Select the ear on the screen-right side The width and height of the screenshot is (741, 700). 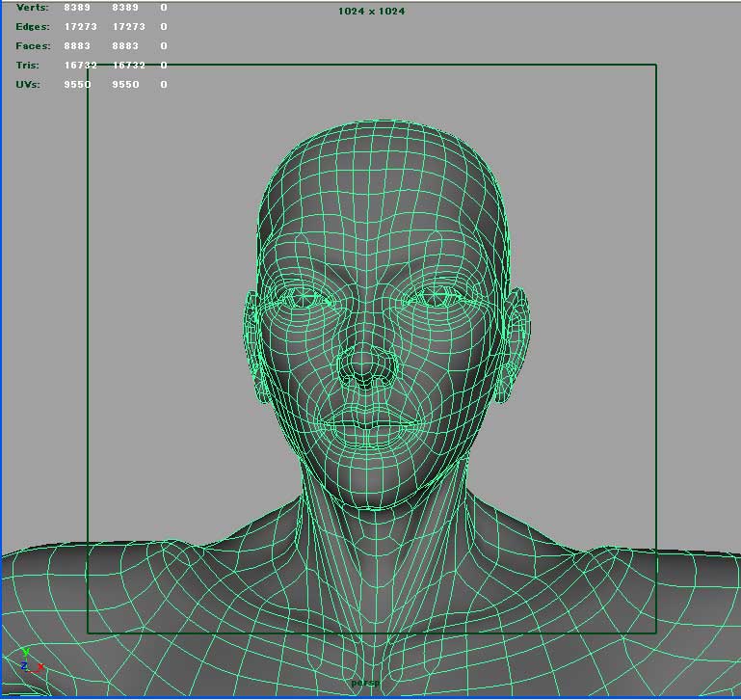(513, 342)
